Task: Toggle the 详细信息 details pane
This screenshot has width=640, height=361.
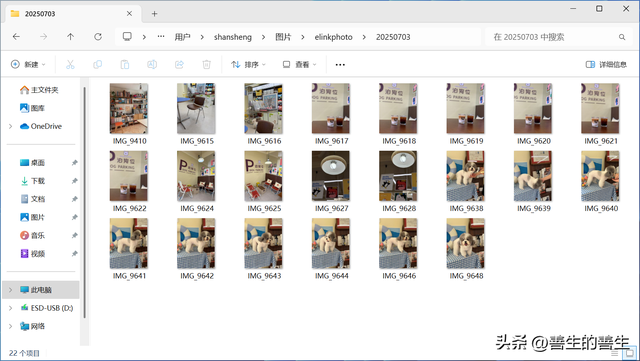Action: 606,65
